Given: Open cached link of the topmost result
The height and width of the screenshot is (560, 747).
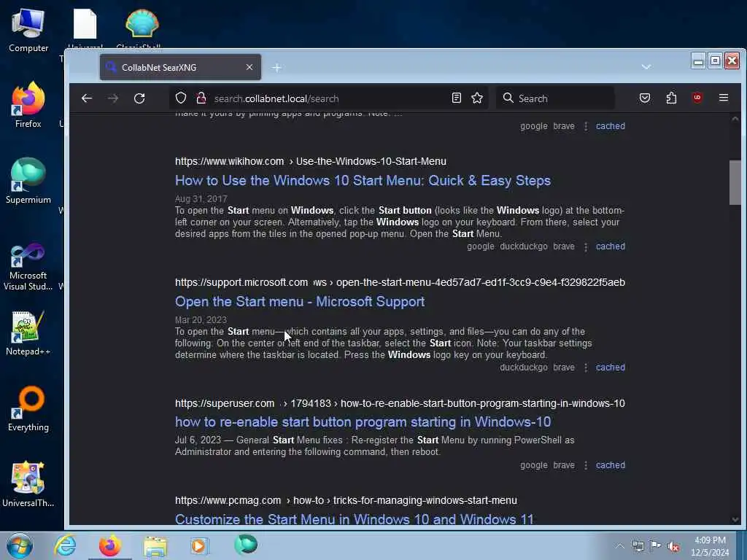Looking at the screenshot, I should (x=611, y=125).
